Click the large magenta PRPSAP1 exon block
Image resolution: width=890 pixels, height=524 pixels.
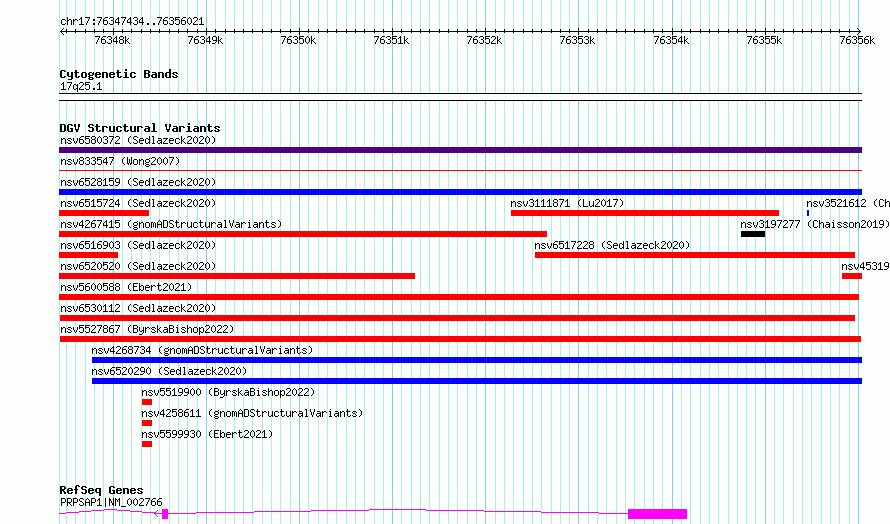pyautogui.click(x=657, y=514)
